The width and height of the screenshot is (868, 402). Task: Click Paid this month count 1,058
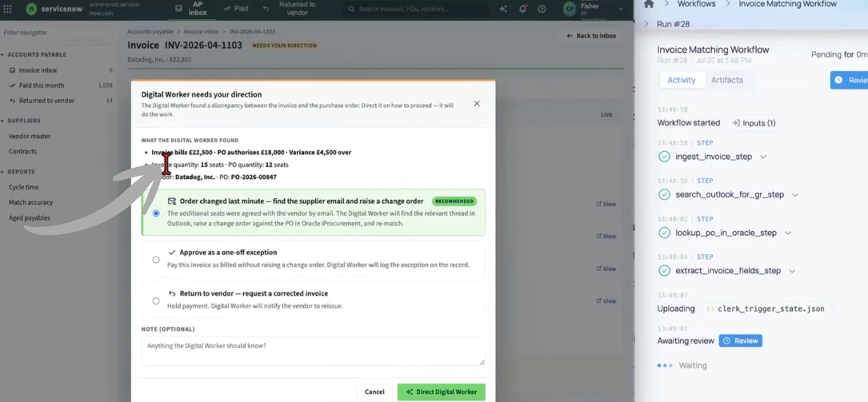pyautogui.click(x=105, y=86)
